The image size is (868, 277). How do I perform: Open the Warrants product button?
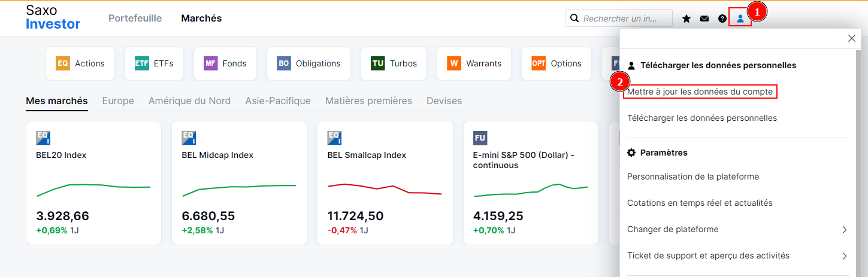pos(474,63)
